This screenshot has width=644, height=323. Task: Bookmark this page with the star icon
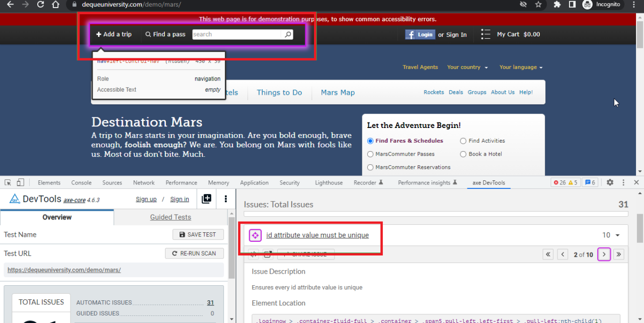pos(538,5)
